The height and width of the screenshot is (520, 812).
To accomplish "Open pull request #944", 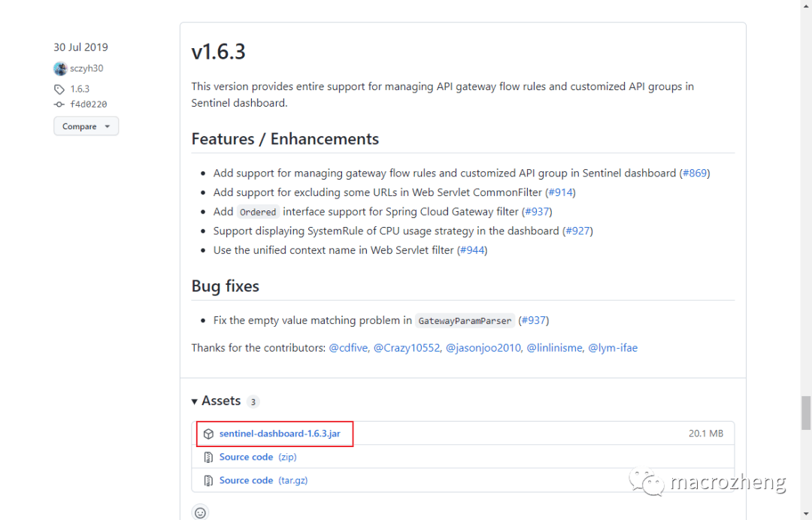I will [471, 250].
